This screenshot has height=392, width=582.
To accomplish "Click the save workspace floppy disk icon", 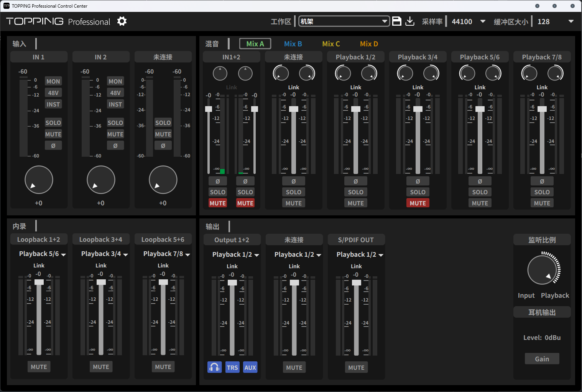I will coord(397,21).
